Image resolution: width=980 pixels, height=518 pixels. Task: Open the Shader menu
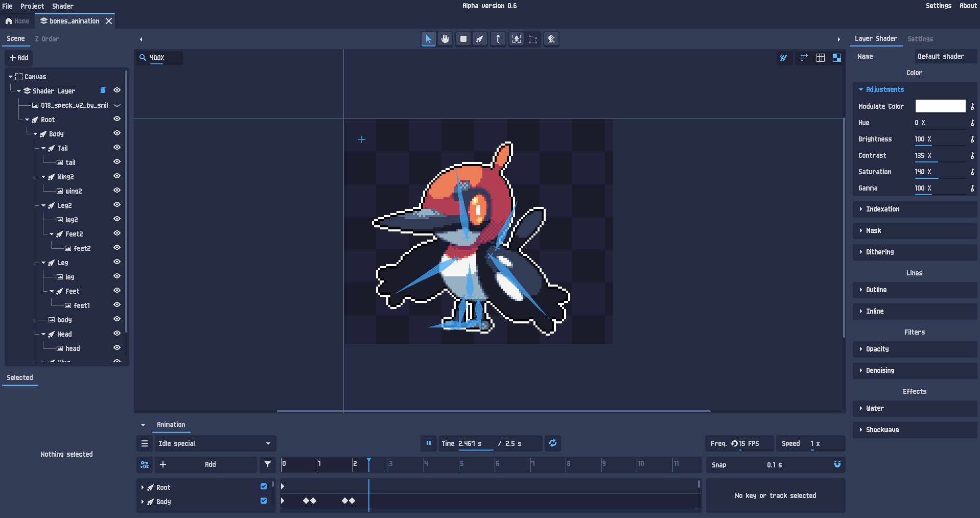[x=62, y=6]
